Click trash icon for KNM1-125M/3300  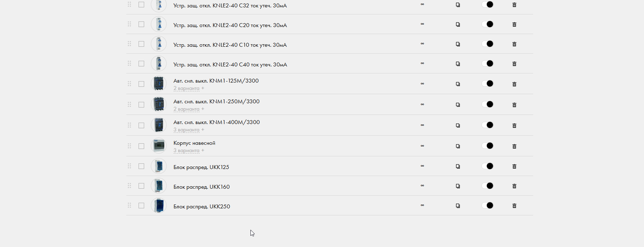[x=514, y=84]
